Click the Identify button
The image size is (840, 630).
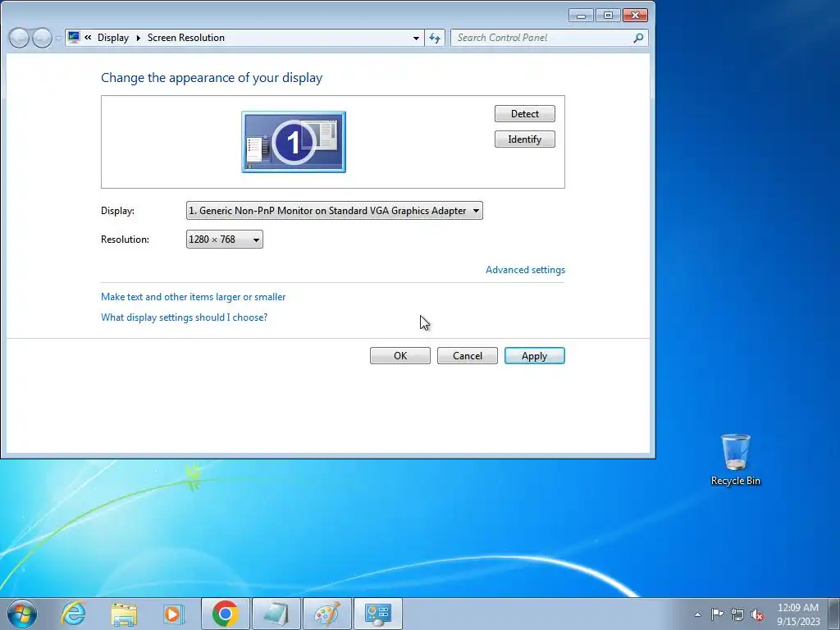(x=524, y=139)
